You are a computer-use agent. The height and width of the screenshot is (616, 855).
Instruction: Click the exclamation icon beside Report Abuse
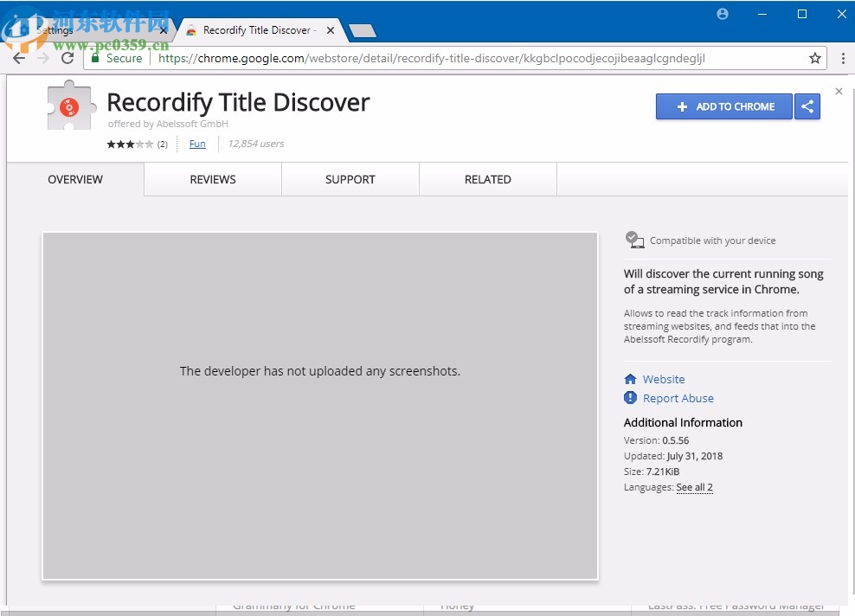(630, 398)
